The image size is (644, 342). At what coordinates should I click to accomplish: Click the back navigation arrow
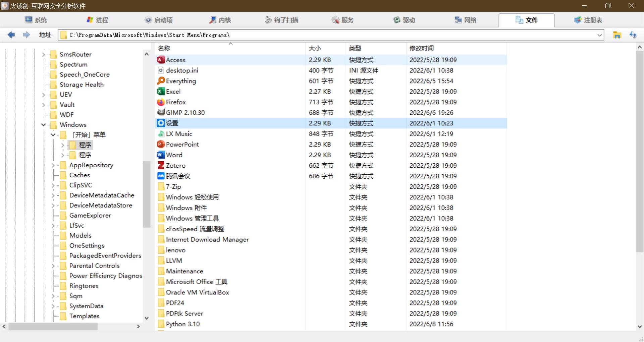pos(11,35)
